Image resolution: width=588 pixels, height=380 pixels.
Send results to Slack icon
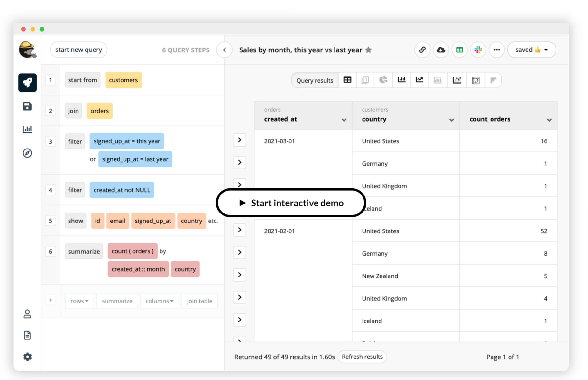pyautogui.click(x=478, y=50)
